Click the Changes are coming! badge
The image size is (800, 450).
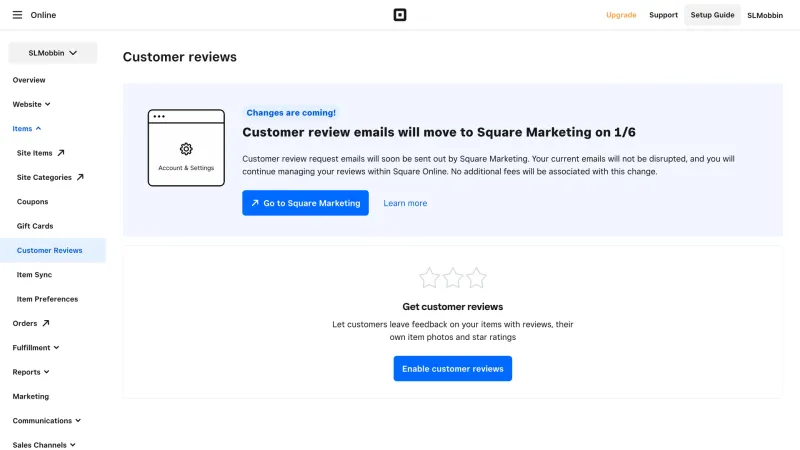pos(291,113)
